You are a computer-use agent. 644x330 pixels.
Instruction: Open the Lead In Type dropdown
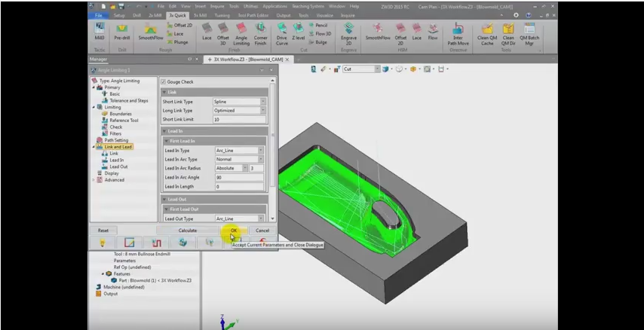[260, 151]
